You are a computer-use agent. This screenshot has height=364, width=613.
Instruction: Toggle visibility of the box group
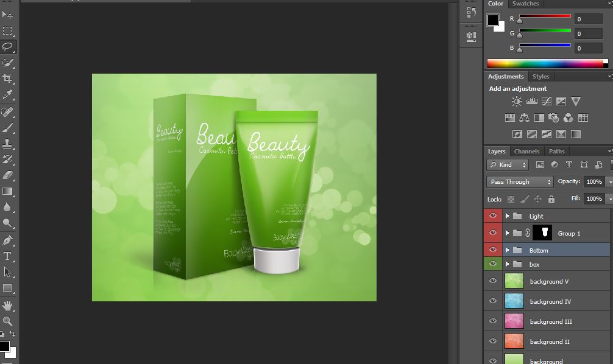coord(493,264)
